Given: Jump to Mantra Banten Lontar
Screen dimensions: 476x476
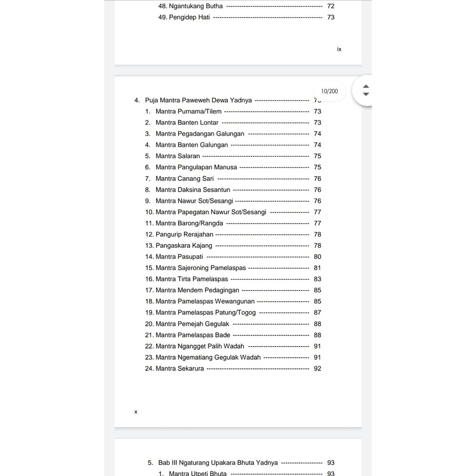Looking at the screenshot, I should click(x=187, y=123).
